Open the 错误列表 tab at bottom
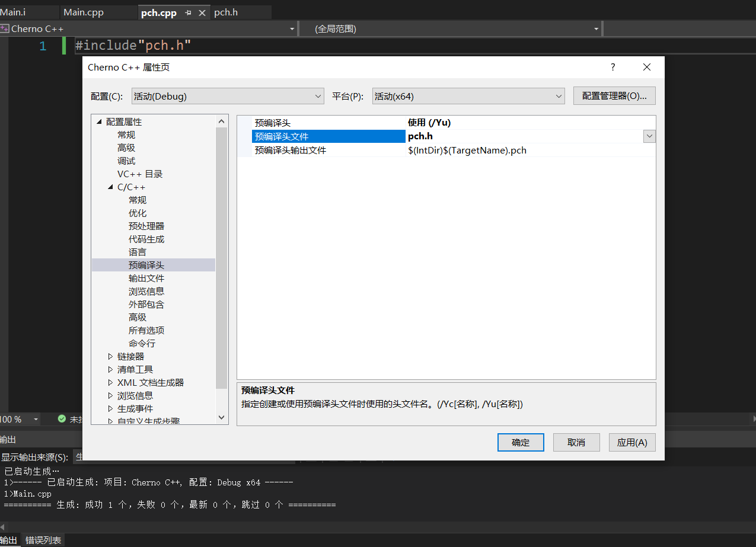756x547 pixels. [x=43, y=540]
